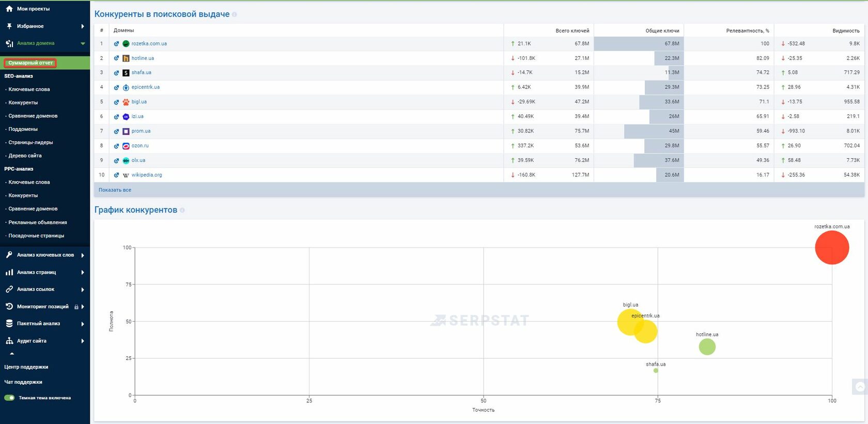Open Суммарный отчет in sidebar
868x424 pixels.
[x=30, y=63]
